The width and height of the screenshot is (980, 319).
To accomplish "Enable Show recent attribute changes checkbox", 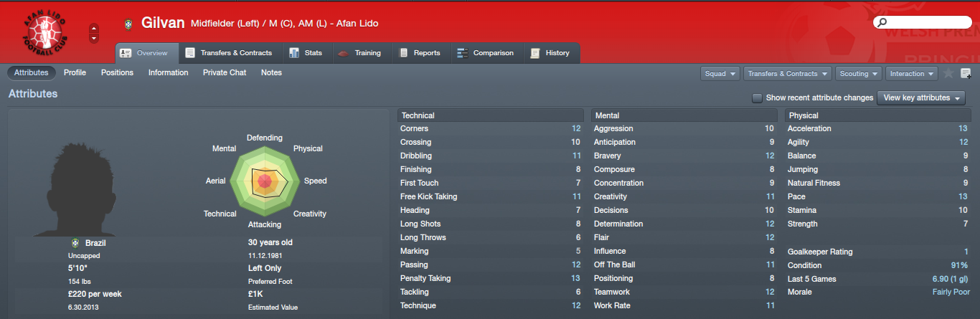I will click(757, 98).
